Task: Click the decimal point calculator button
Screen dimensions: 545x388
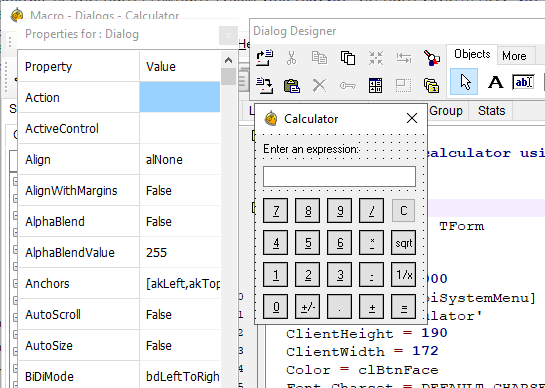Action: pos(340,307)
